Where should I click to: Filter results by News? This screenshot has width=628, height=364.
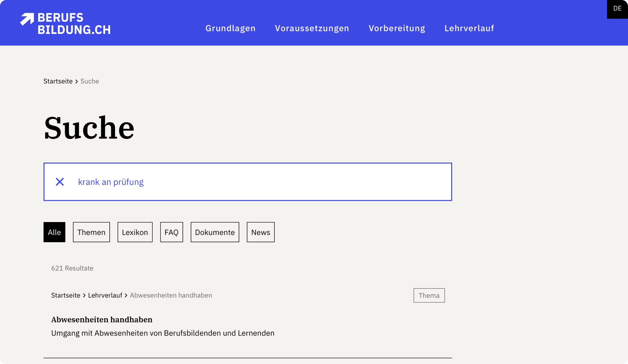click(x=261, y=232)
